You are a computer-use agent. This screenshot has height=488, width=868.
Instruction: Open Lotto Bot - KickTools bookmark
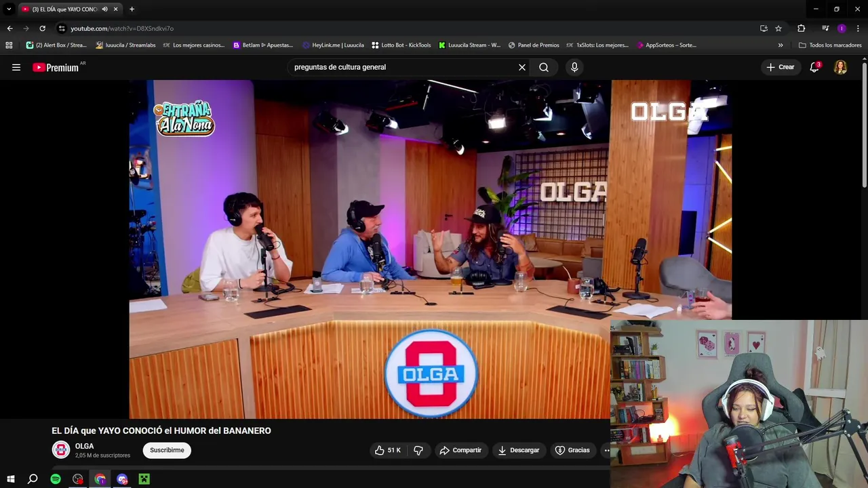tap(401, 45)
